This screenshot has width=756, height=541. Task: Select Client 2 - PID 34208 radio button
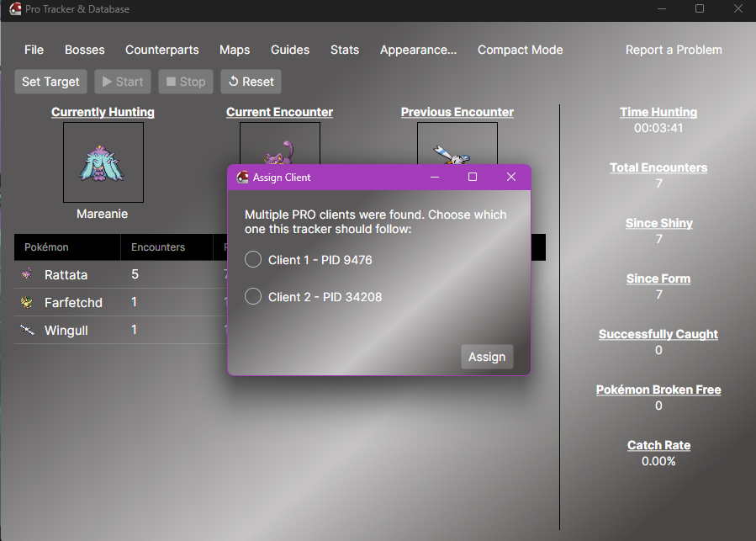pos(253,296)
